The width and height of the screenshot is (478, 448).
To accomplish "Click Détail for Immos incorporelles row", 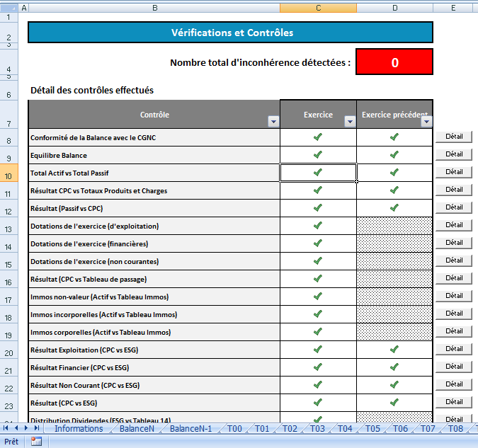I will coord(454,314).
